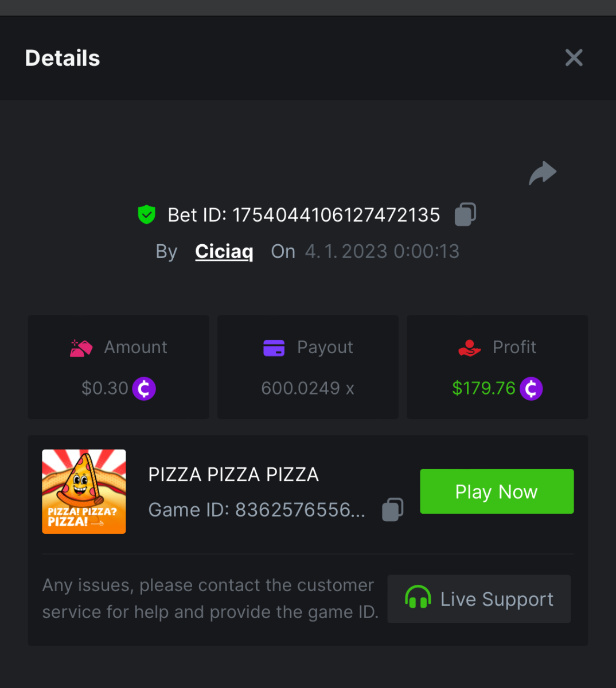616x688 pixels.
Task: Click the green verified shield icon
Action: (147, 214)
